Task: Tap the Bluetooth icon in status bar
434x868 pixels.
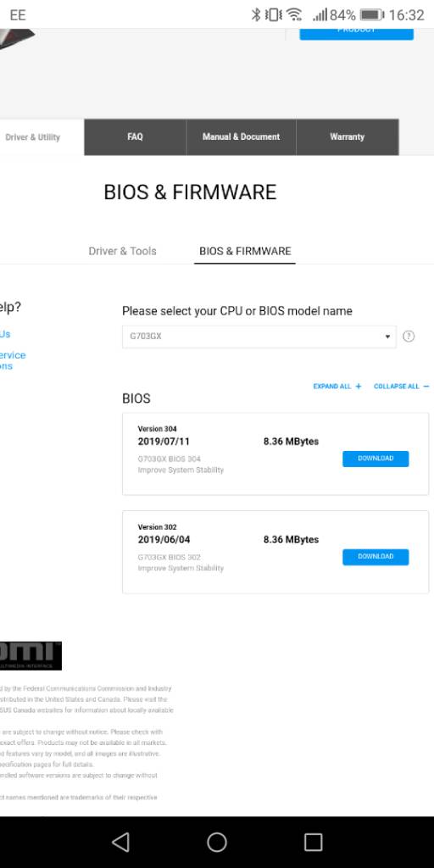Action: 256,14
